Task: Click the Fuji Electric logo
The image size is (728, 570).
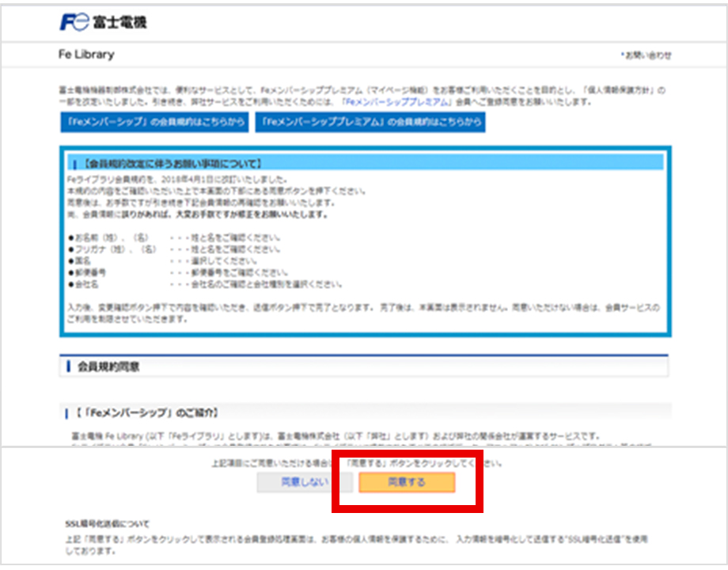Action: [103, 22]
